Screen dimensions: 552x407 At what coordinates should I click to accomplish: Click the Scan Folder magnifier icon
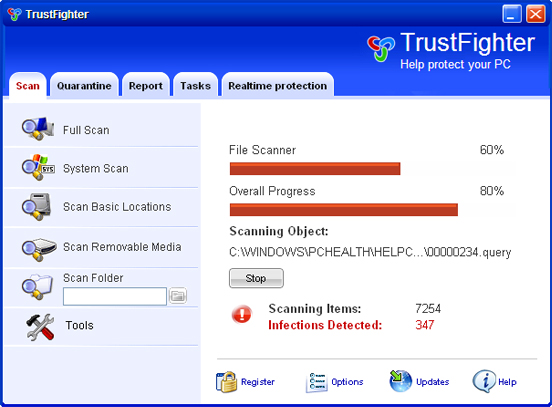[37, 287]
